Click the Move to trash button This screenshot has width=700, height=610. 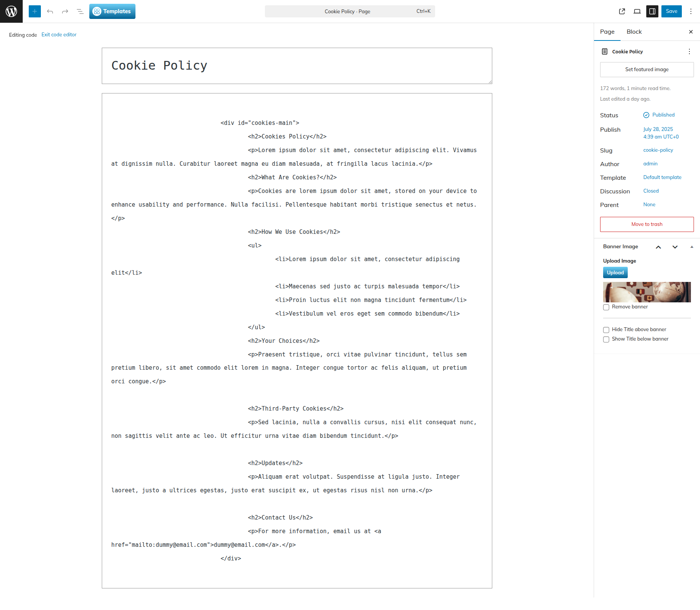[647, 224]
